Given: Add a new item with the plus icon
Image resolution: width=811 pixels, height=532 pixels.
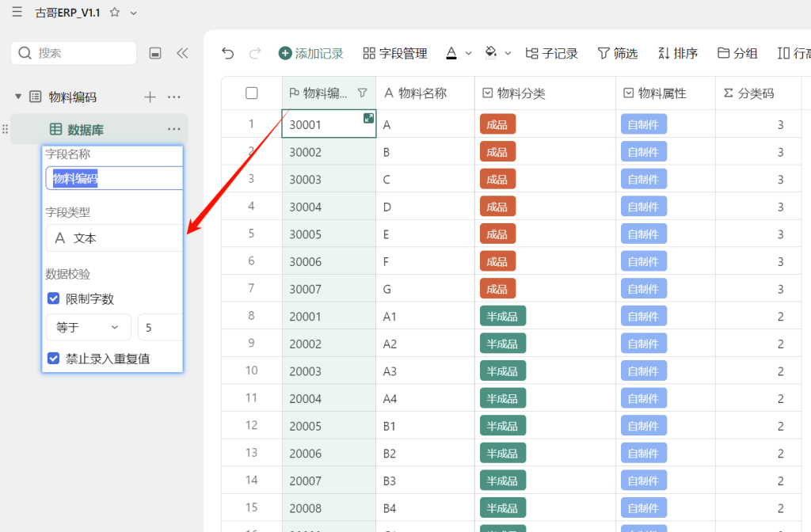Looking at the screenshot, I should [150, 97].
